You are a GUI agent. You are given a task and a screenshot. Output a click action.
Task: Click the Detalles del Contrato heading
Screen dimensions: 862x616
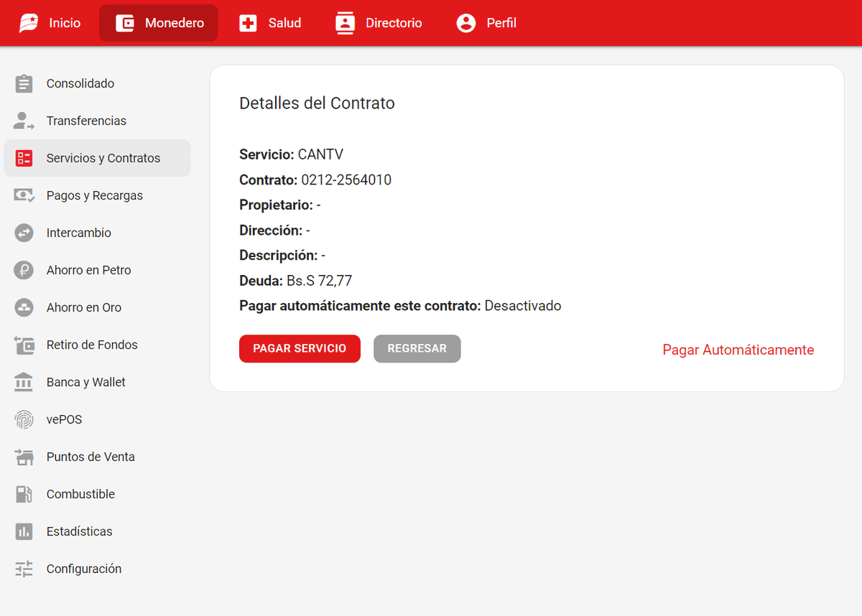point(317,103)
